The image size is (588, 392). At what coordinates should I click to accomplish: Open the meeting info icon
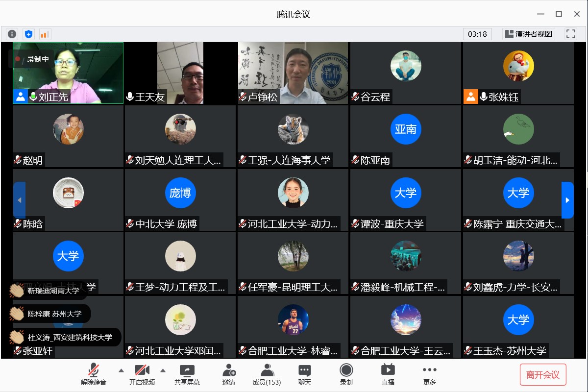point(12,34)
